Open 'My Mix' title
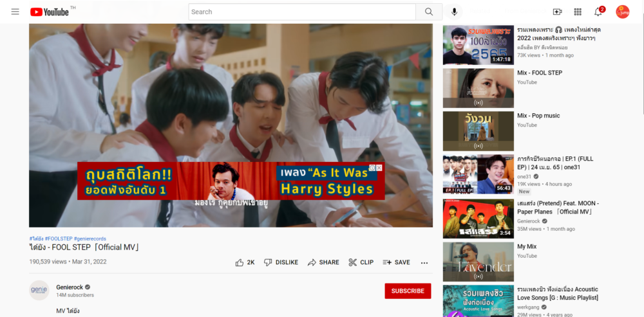 527,246
